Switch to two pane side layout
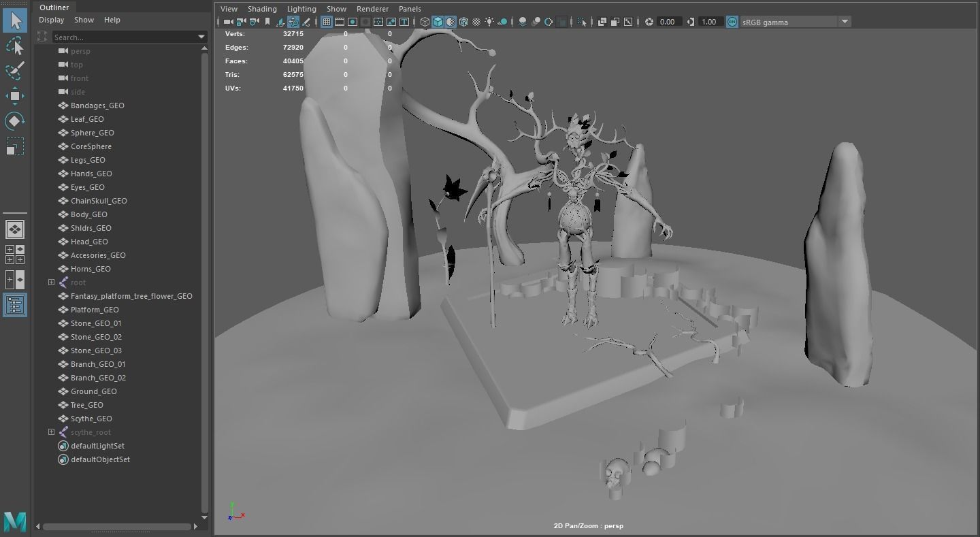The height and width of the screenshot is (537, 980). click(15, 279)
